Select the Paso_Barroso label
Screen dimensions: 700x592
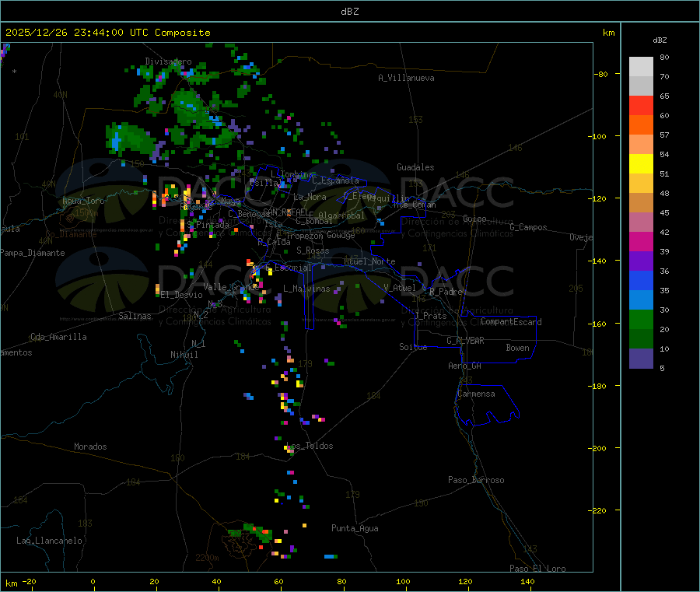pos(476,480)
